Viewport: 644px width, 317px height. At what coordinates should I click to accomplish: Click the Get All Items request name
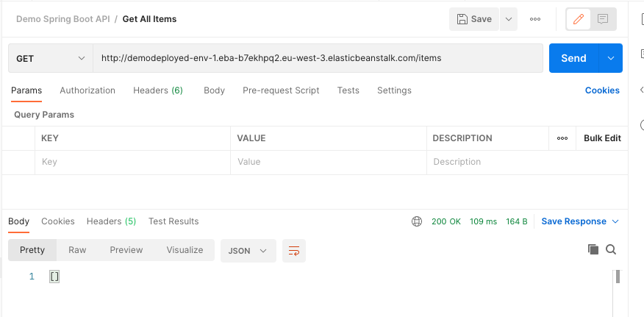point(149,19)
